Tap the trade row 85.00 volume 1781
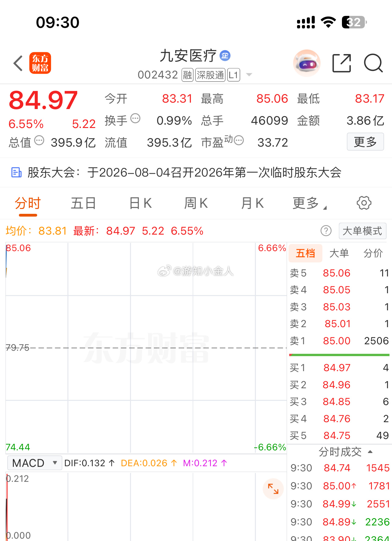392x541 pixels. pyautogui.click(x=340, y=486)
